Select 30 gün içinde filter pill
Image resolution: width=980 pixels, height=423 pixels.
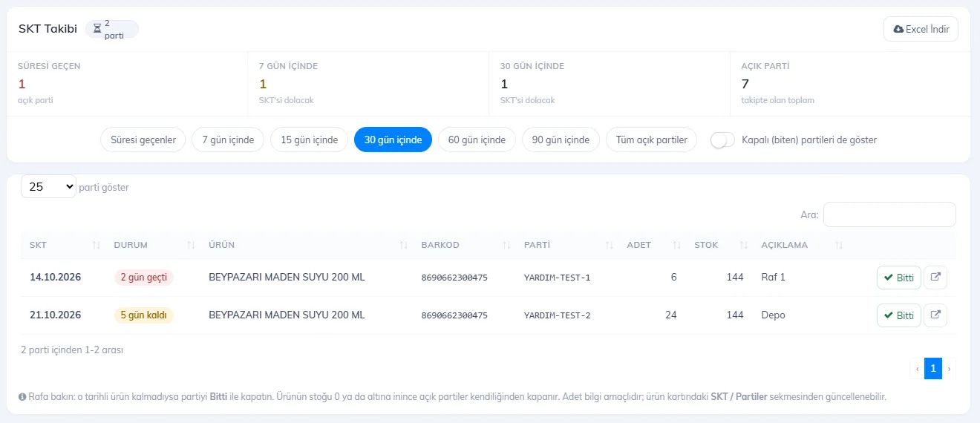(393, 140)
